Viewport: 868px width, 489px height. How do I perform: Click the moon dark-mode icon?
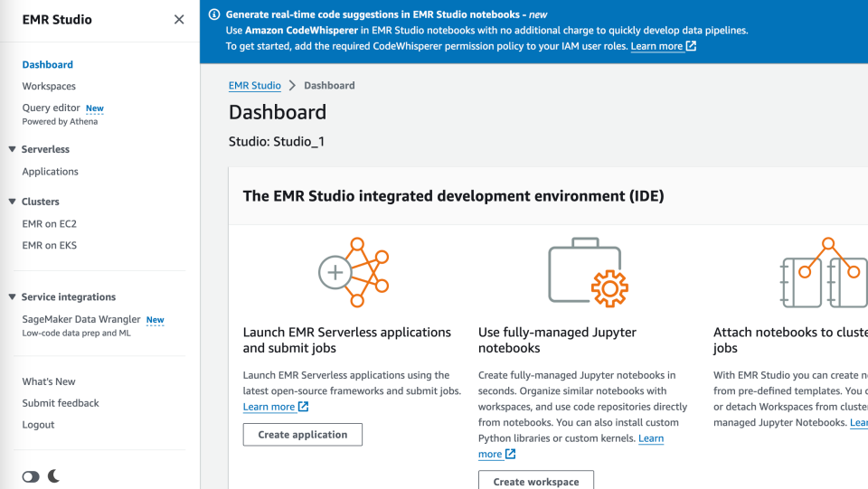(53, 475)
